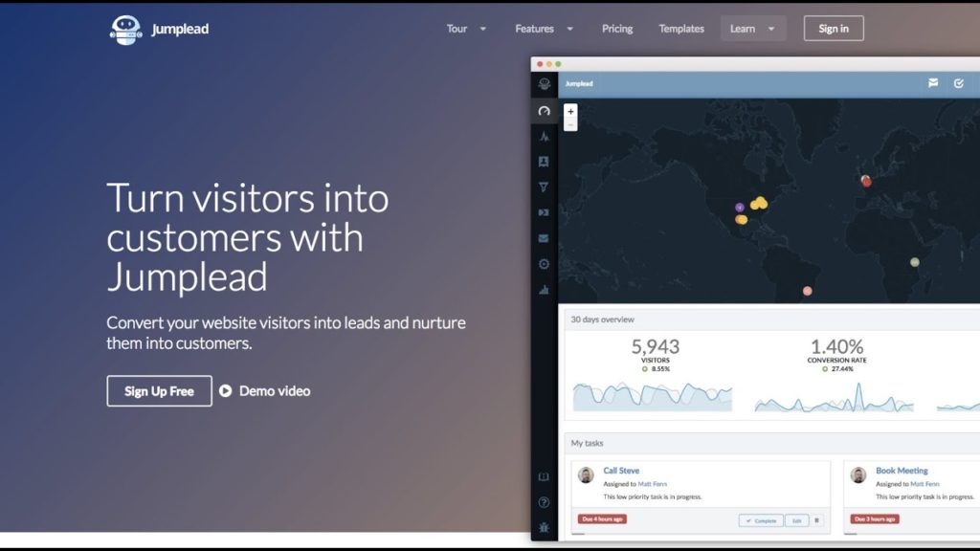Open the Call Steve task link
980x551 pixels.
pyautogui.click(x=621, y=471)
